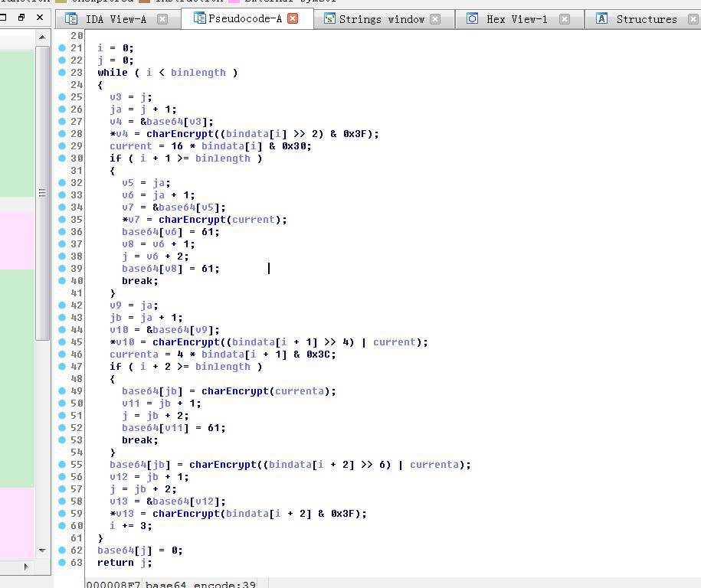Click 'i += 3;' on line 60
701x588 pixels.
pos(130,526)
